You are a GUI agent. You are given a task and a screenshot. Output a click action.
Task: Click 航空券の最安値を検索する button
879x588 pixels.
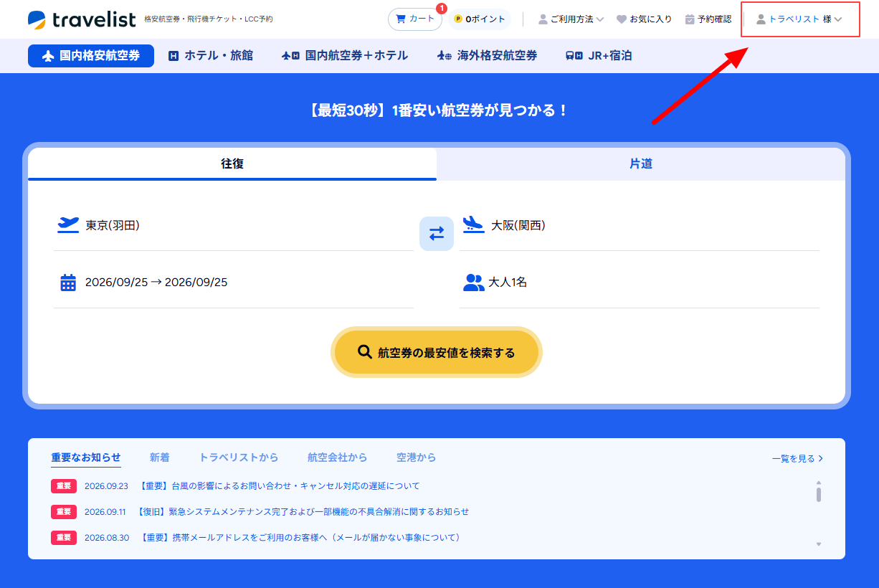click(x=437, y=352)
